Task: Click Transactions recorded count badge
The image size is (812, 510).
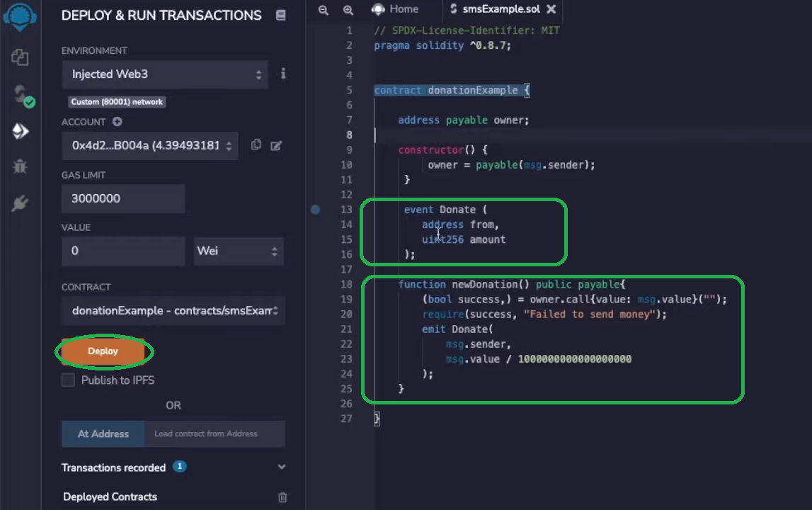Action: (x=180, y=467)
